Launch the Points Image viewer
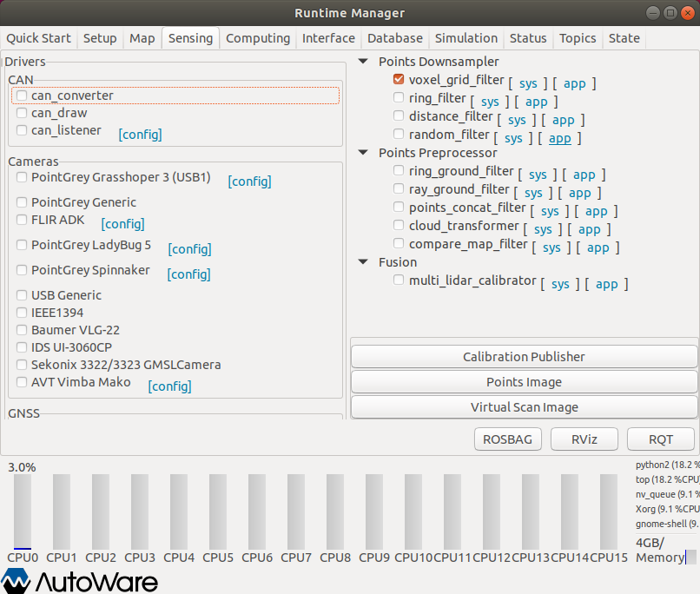Image resolution: width=700 pixels, height=594 pixels. [524, 382]
